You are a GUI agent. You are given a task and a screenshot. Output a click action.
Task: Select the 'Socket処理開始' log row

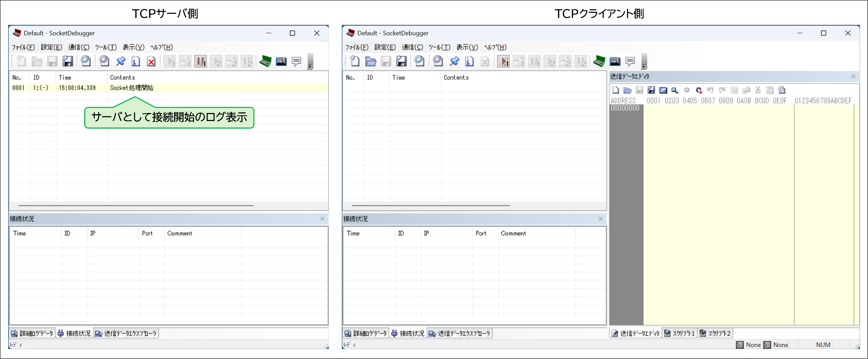(x=131, y=88)
